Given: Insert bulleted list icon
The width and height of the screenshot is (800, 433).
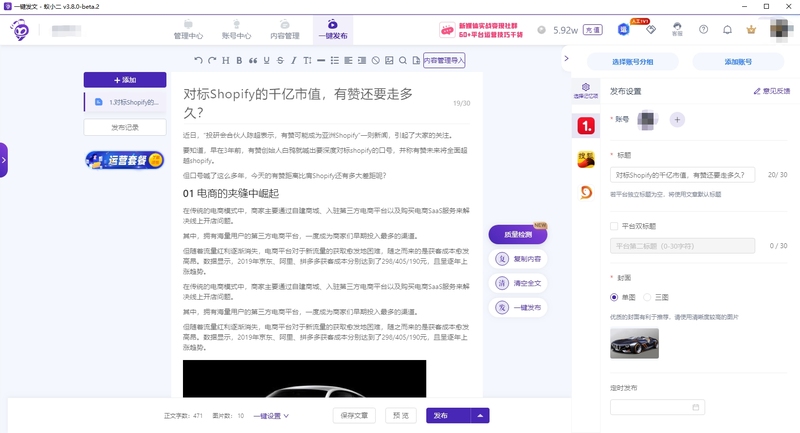Looking at the screenshot, I should 335,60.
